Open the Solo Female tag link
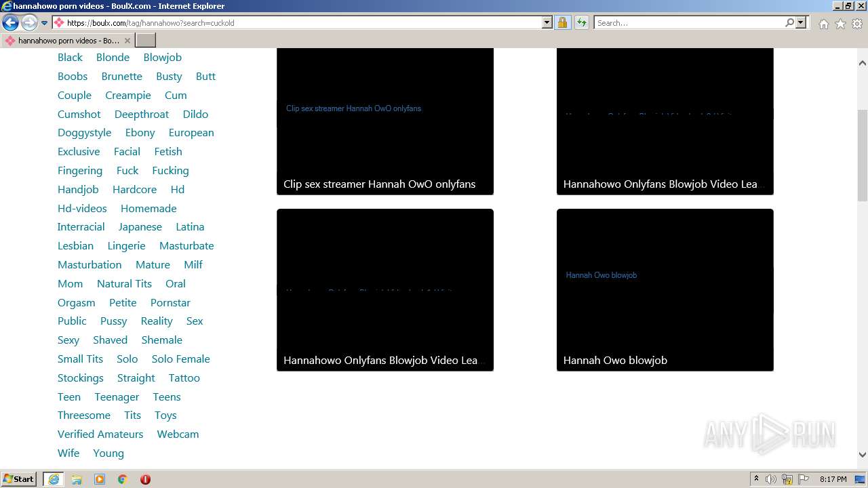 pos(181,359)
